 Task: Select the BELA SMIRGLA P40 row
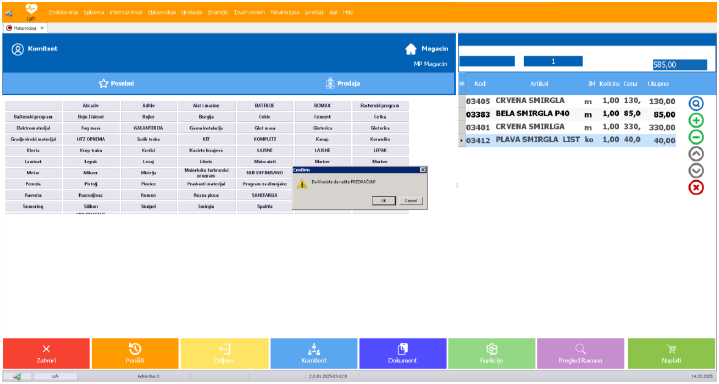tap(570, 114)
